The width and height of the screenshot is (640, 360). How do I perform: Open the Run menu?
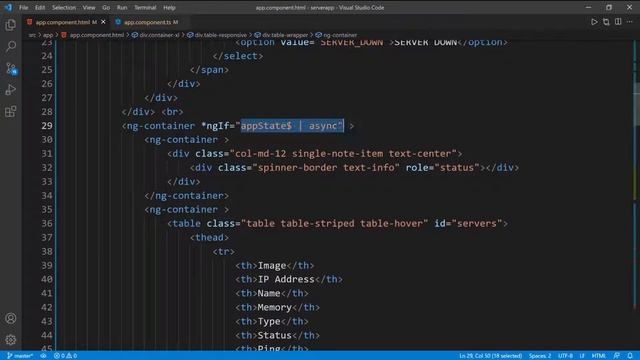(122, 7)
